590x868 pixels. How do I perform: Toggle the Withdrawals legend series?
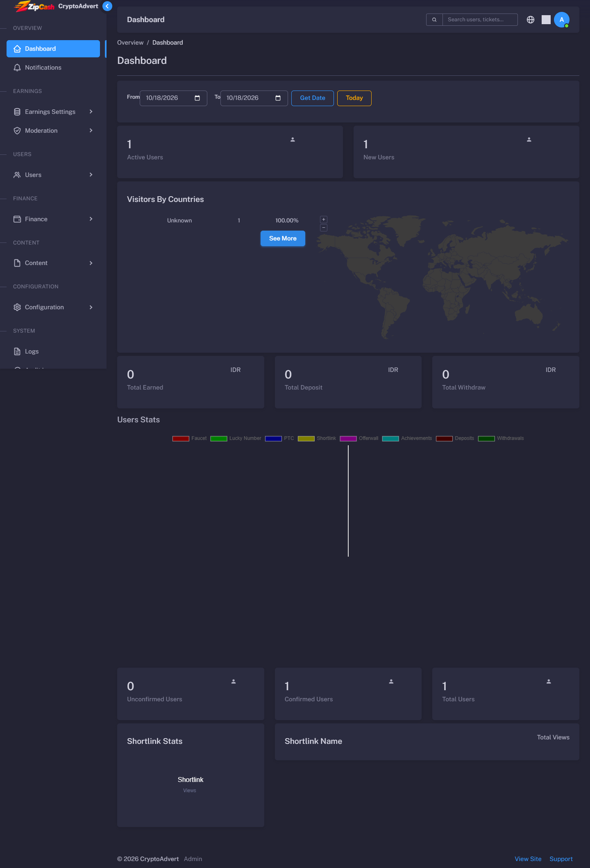click(501, 438)
